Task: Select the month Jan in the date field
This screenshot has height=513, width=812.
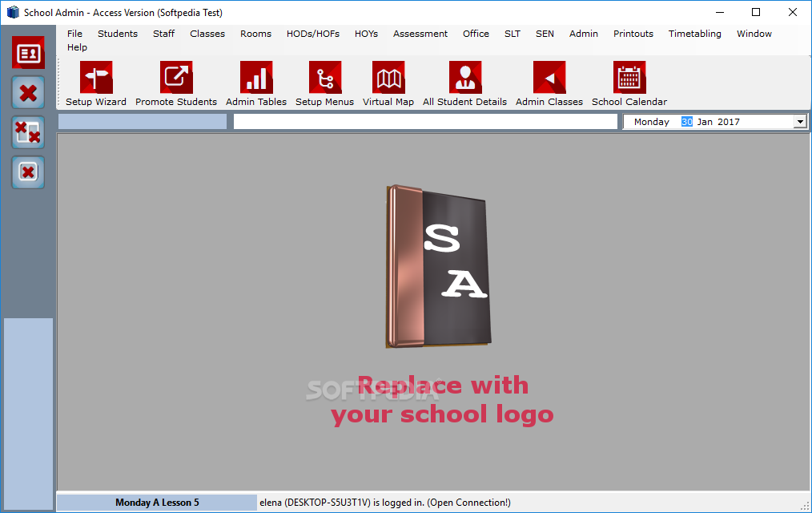Action: coord(705,122)
